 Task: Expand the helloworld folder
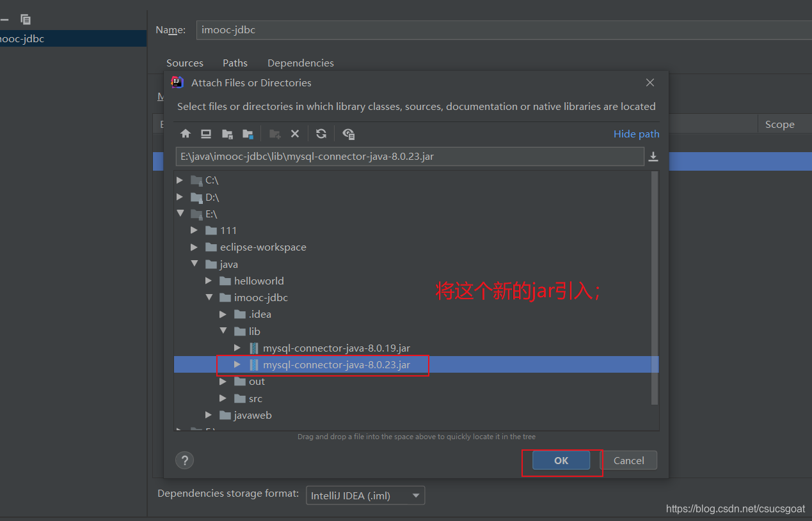[209, 281]
